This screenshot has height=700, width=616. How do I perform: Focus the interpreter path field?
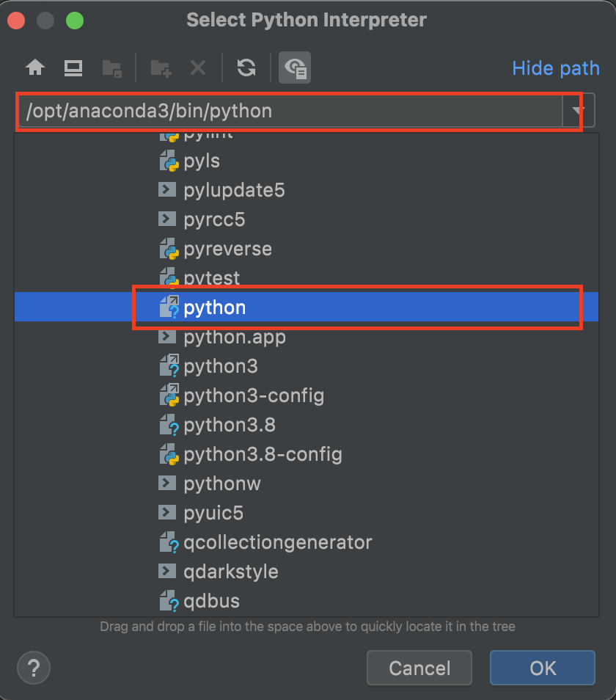tap(290, 111)
